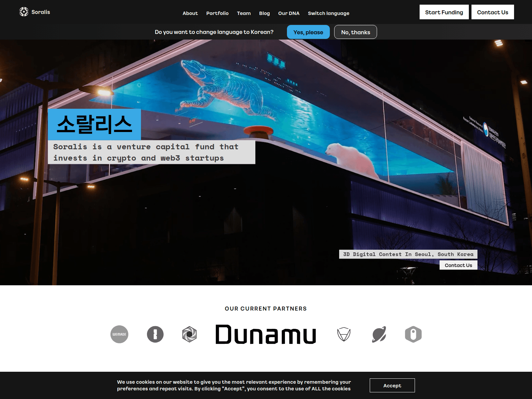Click the Dunamu partner logo

pos(266,334)
